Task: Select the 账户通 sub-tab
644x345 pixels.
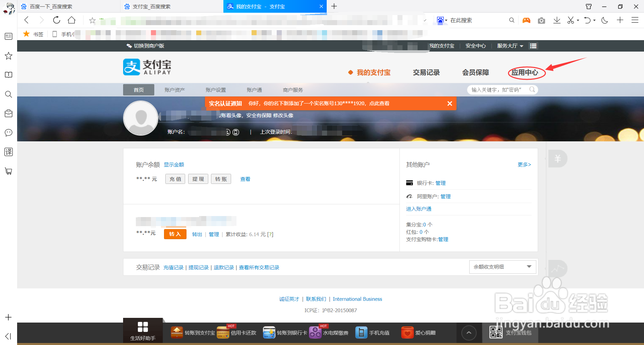Action: [x=254, y=90]
